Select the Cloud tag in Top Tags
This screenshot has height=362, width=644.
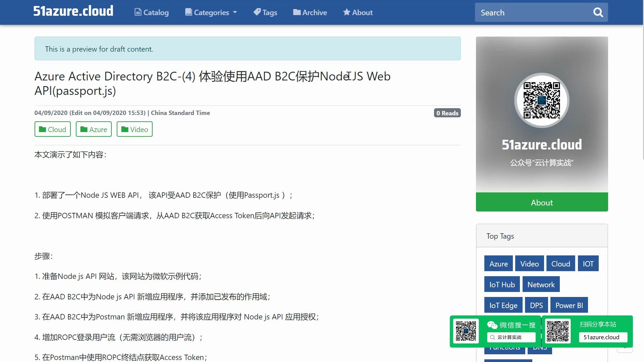click(x=560, y=263)
